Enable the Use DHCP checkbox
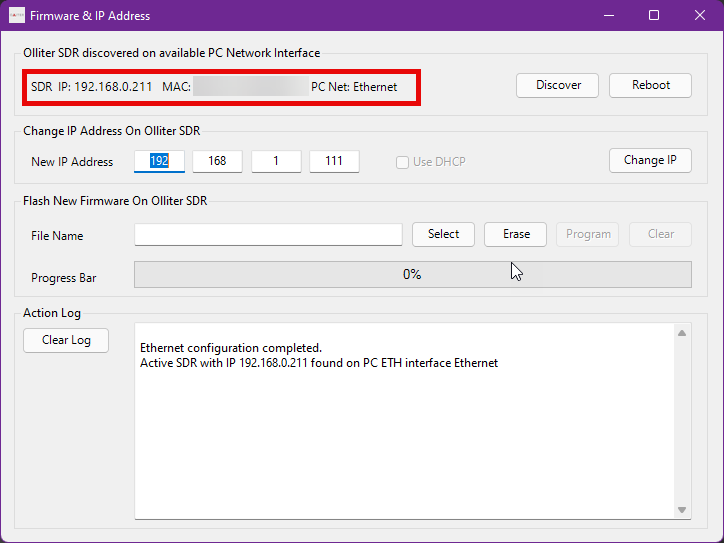 click(x=402, y=162)
